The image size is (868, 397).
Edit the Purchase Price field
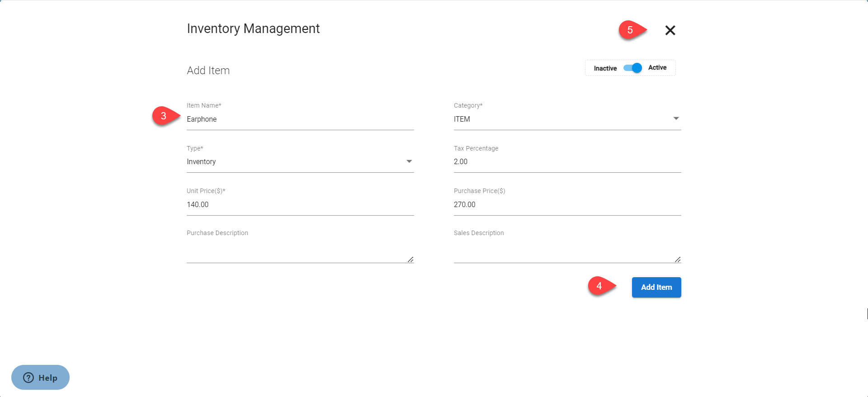click(x=567, y=205)
